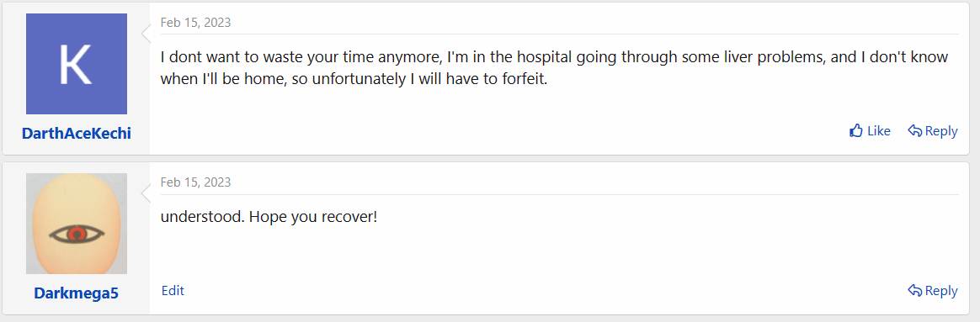The height and width of the screenshot is (322, 980).
Task: Open the egg-with-red-eye avatar profile
Action: coord(77,224)
